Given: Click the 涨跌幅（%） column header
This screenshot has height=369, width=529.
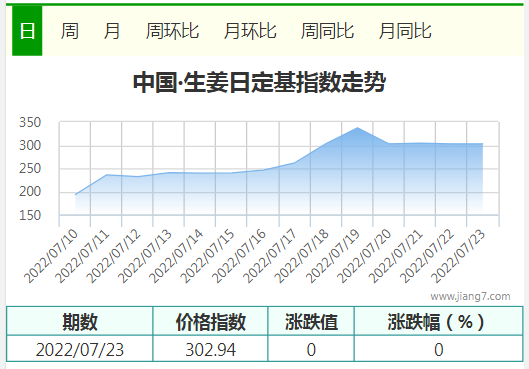Looking at the screenshot, I should (439, 321).
